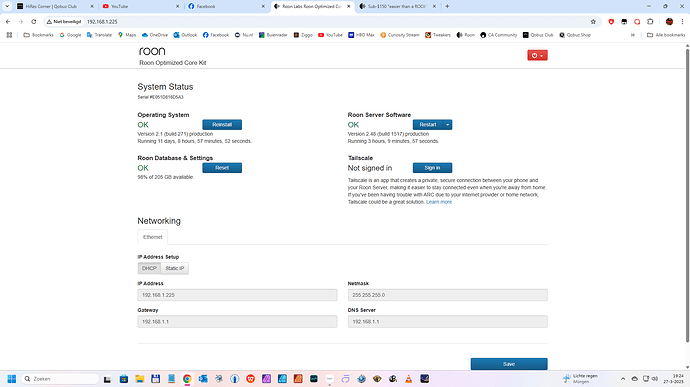The height and width of the screenshot is (387, 690).
Task: Open the Chrome profile avatar
Action: [669, 22]
